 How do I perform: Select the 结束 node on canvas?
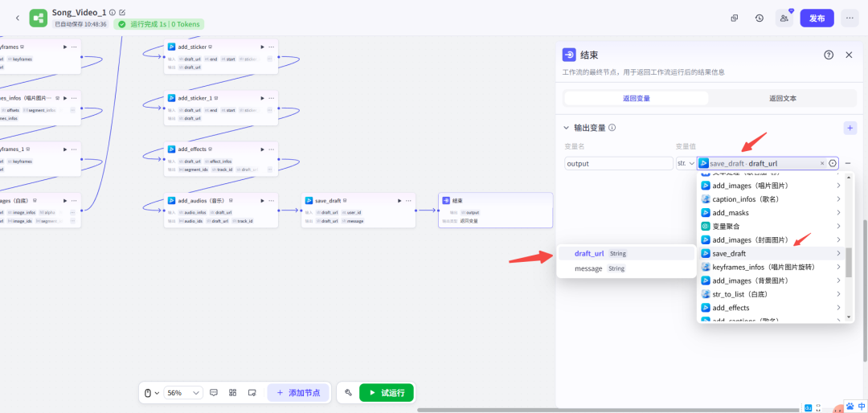[495, 210]
